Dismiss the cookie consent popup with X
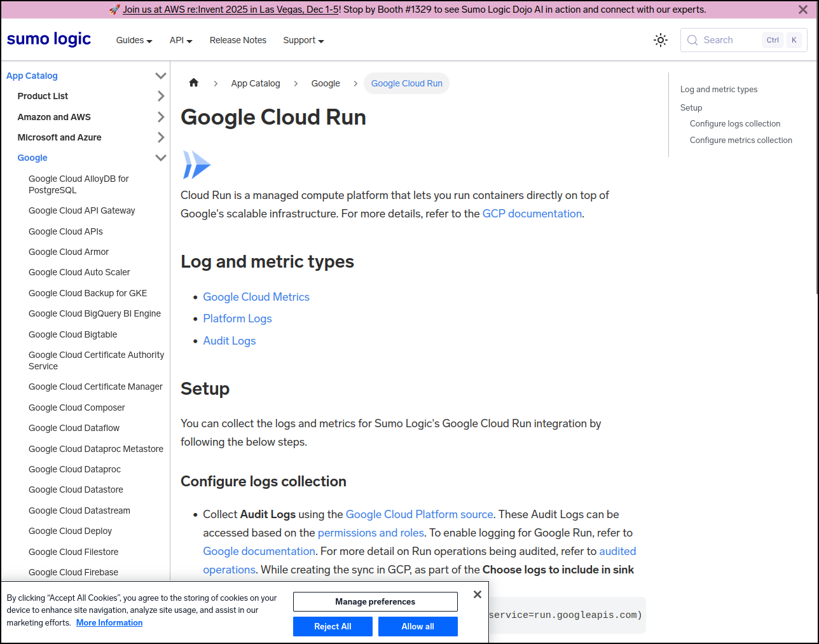 (x=478, y=594)
